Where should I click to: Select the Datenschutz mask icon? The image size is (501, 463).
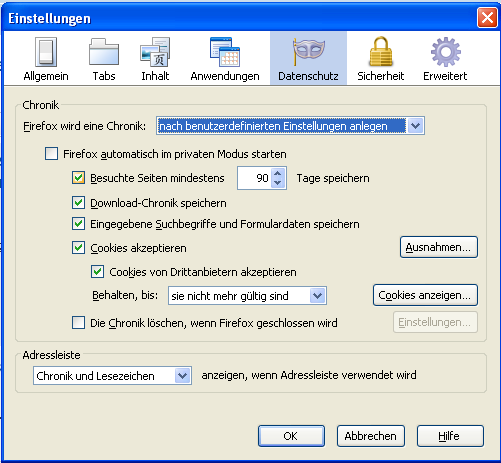(308, 52)
